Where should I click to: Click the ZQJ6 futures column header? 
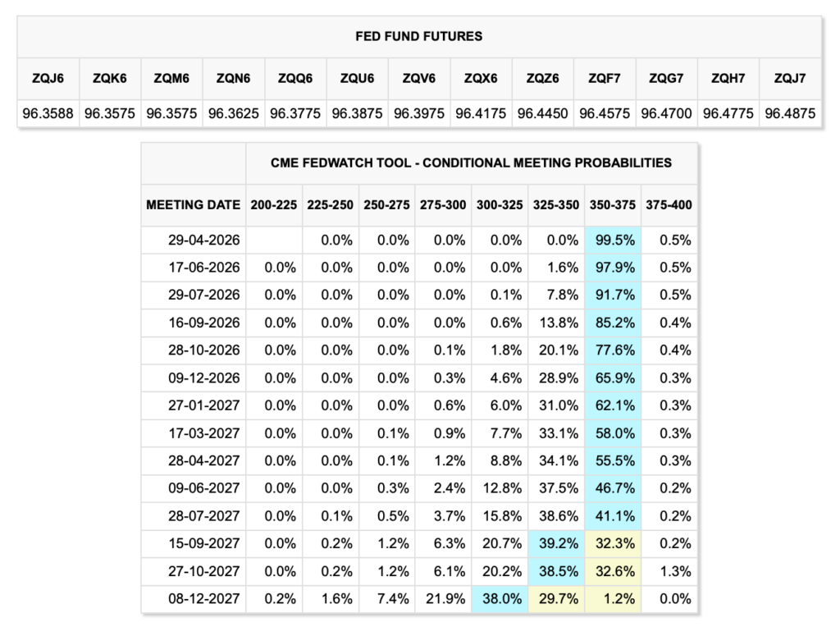click(x=48, y=79)
